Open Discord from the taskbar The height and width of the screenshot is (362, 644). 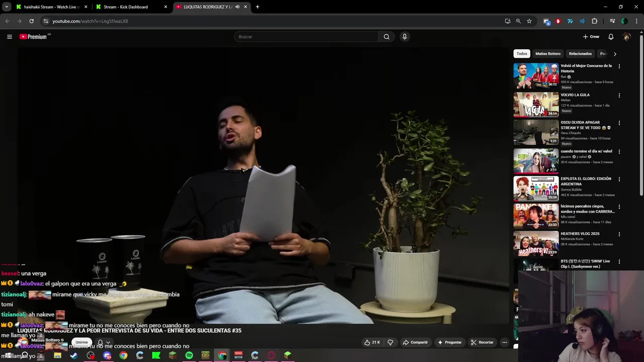click(x=107, y=355)
